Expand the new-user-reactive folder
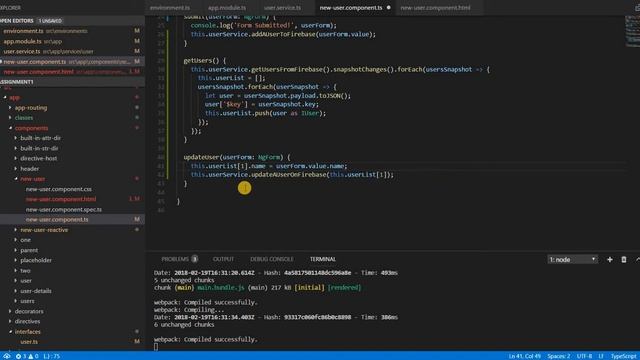 click(x=44, y=230)
